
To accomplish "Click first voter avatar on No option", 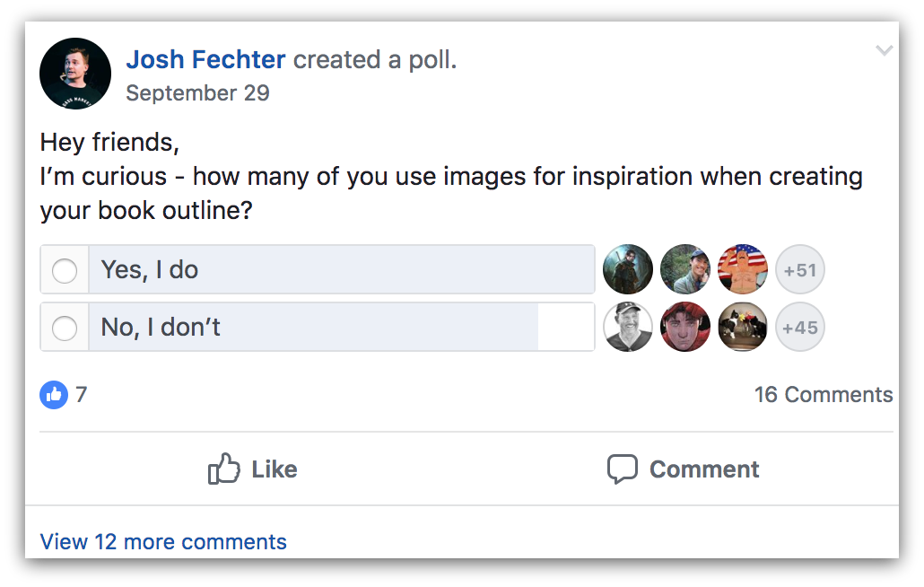I will (628, 328).
